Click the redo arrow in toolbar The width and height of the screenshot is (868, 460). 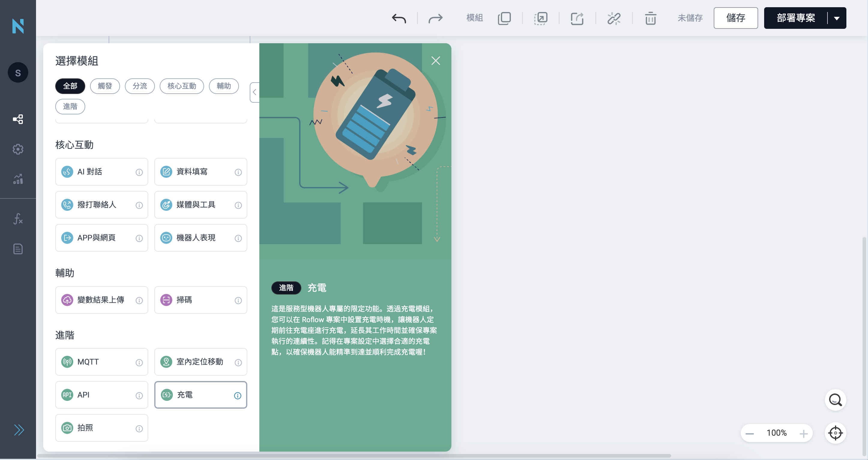click(435, 18)
